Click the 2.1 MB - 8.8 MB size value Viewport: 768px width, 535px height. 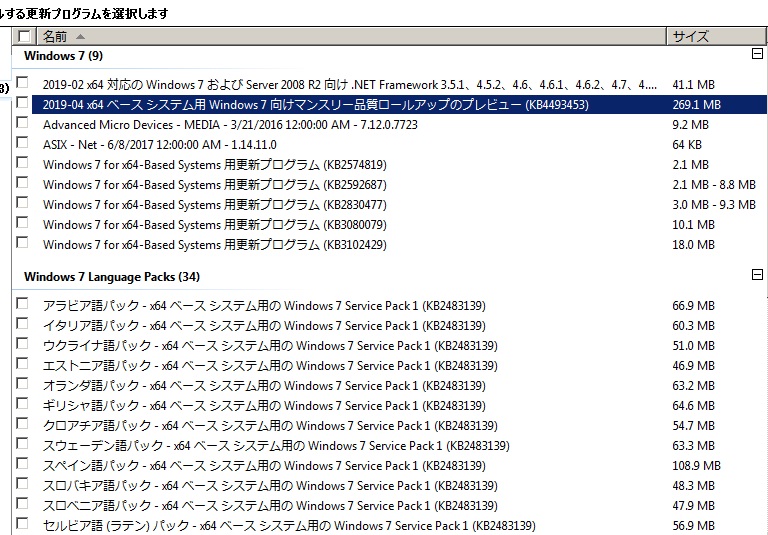coord(714,185)
